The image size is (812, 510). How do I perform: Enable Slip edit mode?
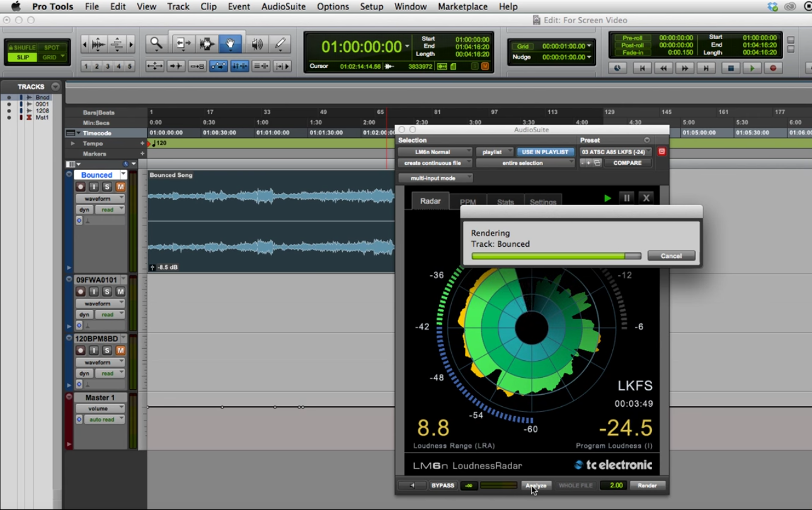[23, 57]
